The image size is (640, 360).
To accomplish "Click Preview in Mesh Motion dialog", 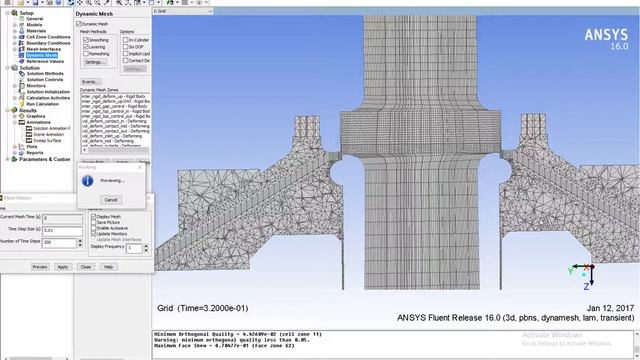I will click(40, 267).
